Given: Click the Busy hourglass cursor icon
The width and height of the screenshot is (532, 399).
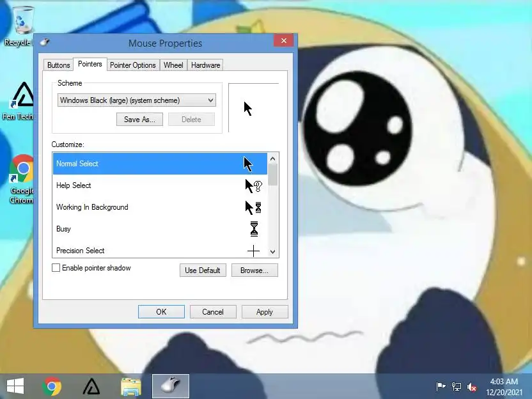Looking at the screenshot, I should 254,229.
